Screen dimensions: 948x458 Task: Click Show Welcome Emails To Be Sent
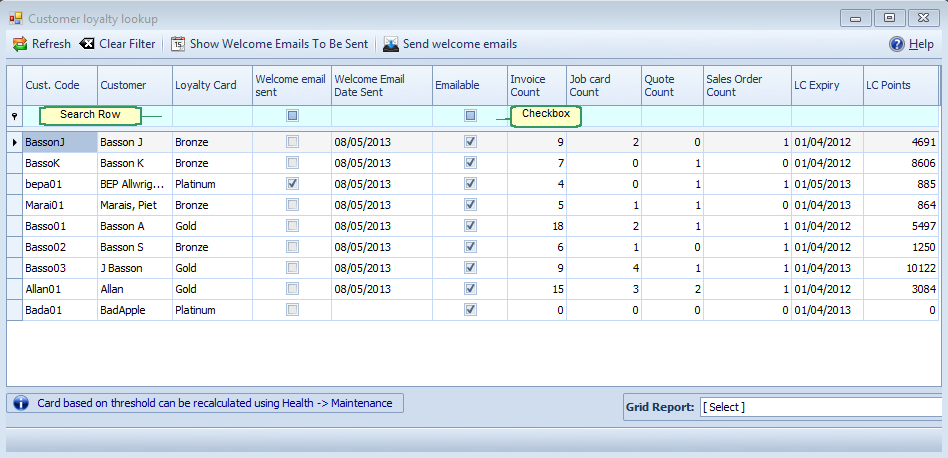pyautogui.click(x=279, y=44)
